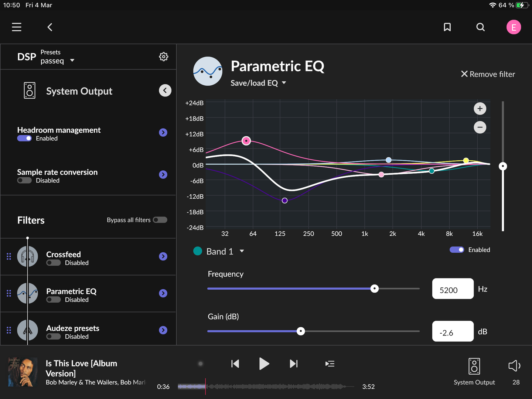Open the passeq Presets dropdown
532x399 pixels.
pos(57,61)
